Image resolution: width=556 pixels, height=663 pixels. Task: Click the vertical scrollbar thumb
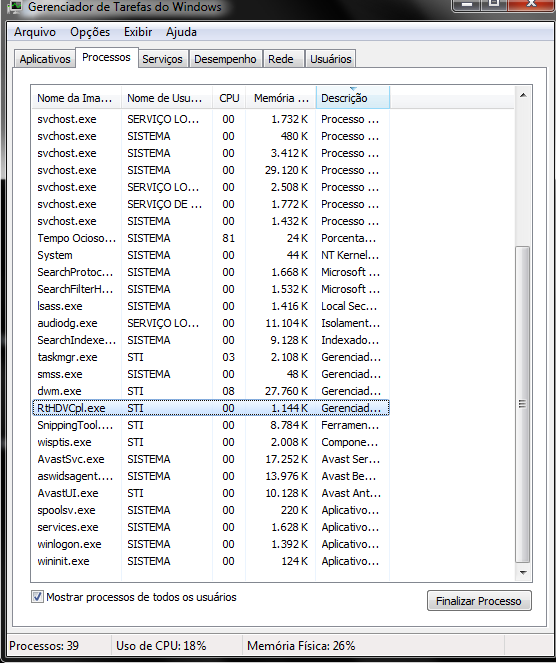click(523, 404)
